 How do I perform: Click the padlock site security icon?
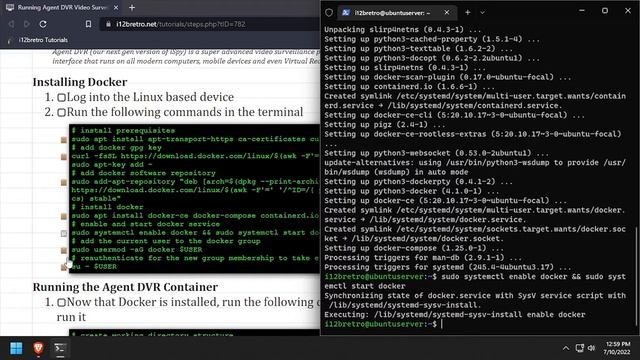108,24
